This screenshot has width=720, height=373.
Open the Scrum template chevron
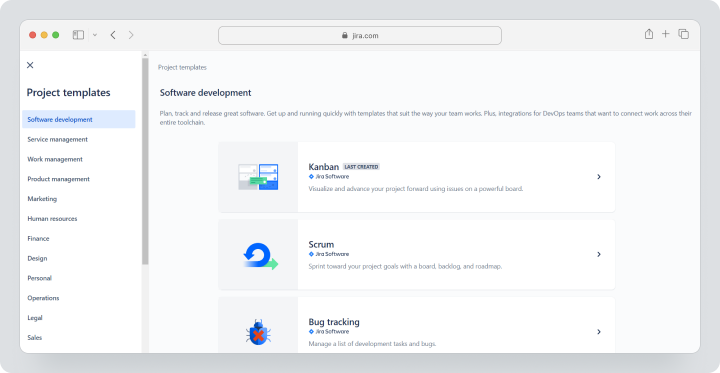[x=599, y=254]
